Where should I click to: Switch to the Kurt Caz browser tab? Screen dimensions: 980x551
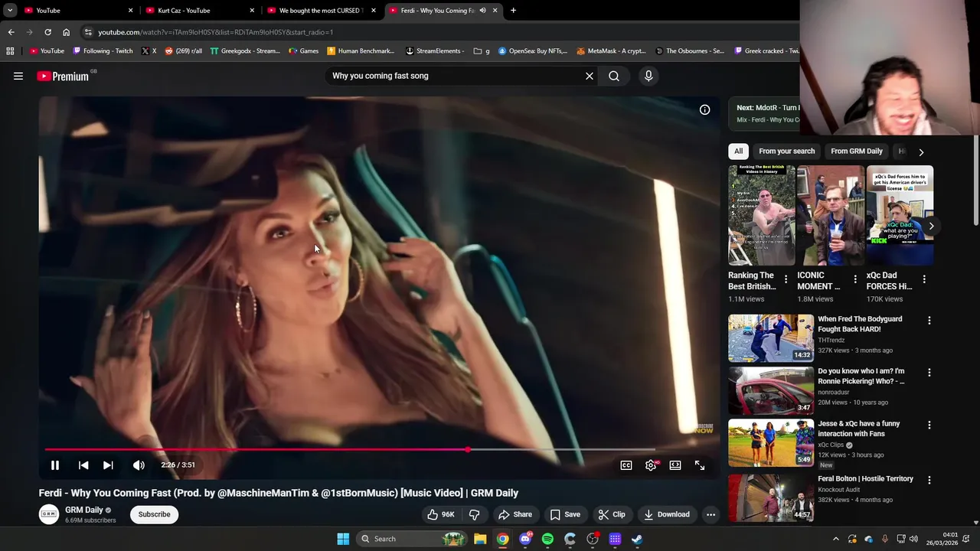(x=200, y=11)
